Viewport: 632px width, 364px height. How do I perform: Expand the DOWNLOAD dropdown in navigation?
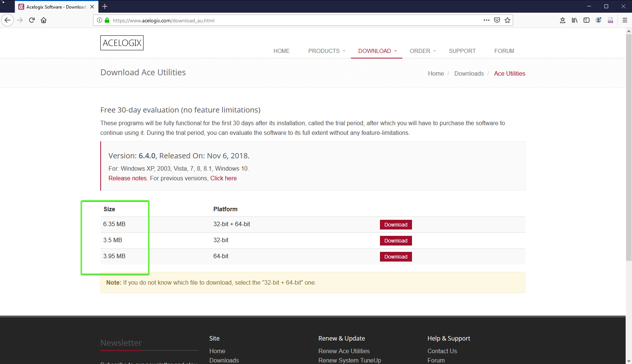point(377,51)
